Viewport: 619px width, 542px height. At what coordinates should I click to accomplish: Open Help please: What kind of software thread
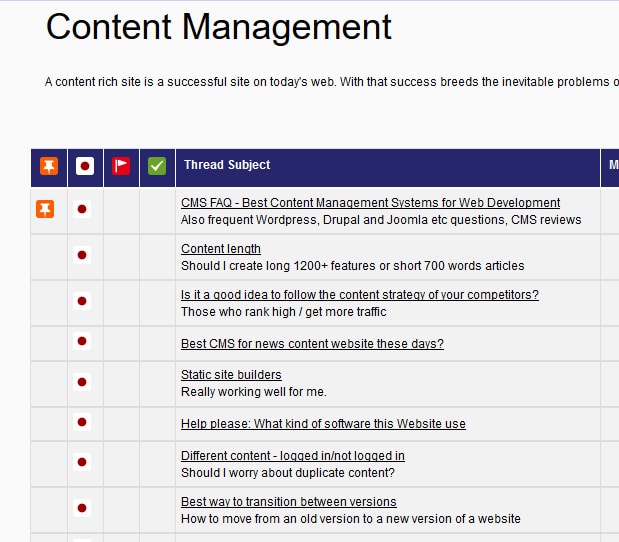pos(323,424)
